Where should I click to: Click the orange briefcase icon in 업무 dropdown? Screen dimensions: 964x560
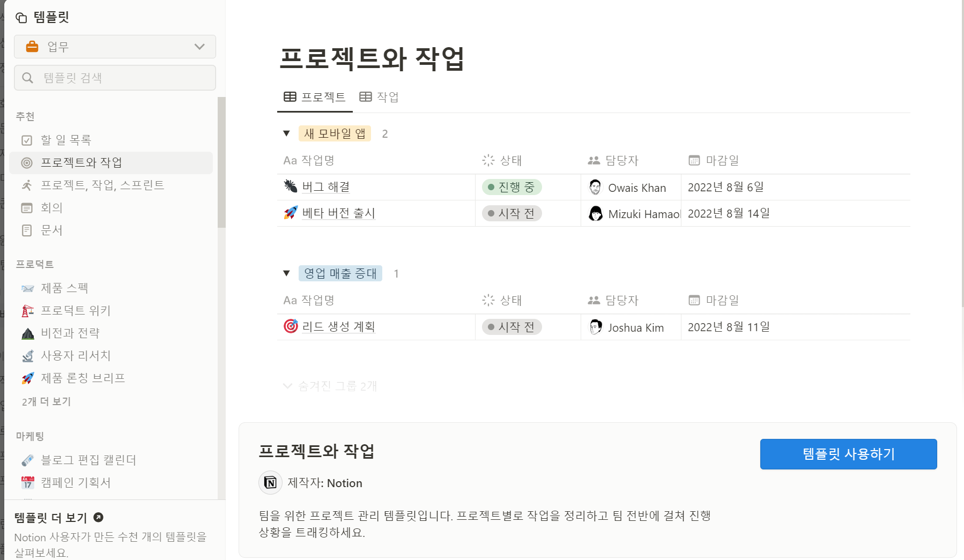point(32,47)
